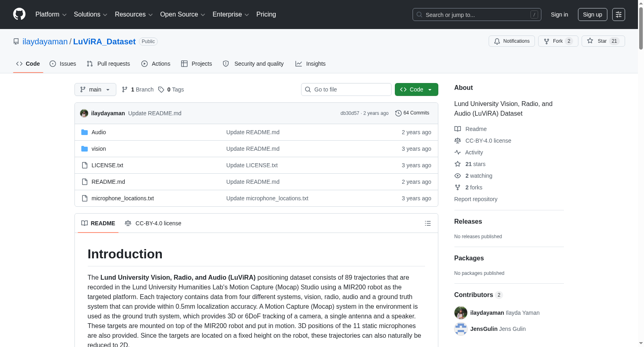The image size is (644, 347).
Task: Switch to the Issues tab
Action: [x=63, y=64]
